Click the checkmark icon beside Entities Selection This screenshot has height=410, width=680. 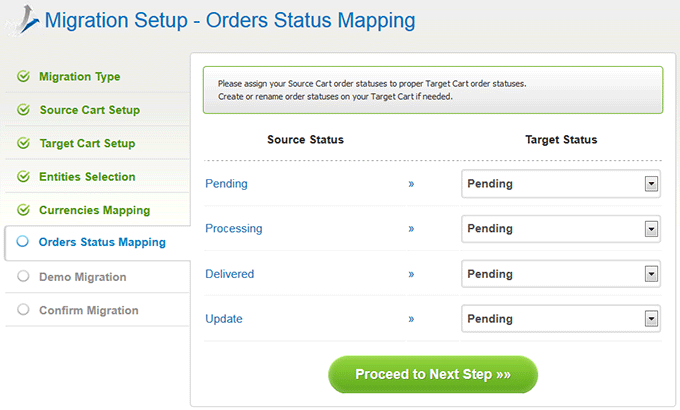[x=23, y=177]
